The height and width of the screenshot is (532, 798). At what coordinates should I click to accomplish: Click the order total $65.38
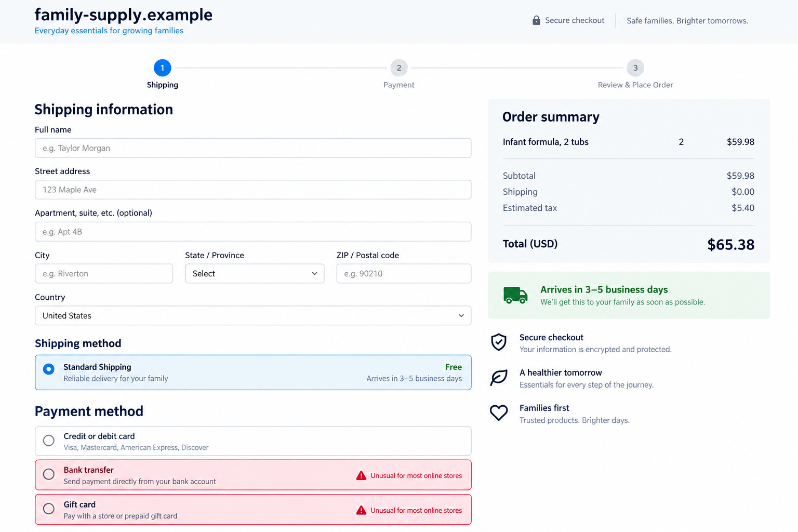coord(731,245)
